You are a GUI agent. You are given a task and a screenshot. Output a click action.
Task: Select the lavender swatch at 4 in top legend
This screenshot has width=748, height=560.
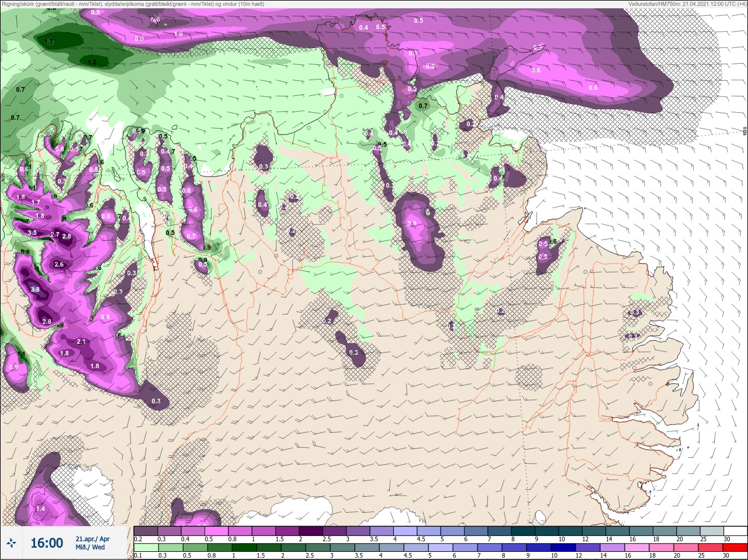pos(406,530)
